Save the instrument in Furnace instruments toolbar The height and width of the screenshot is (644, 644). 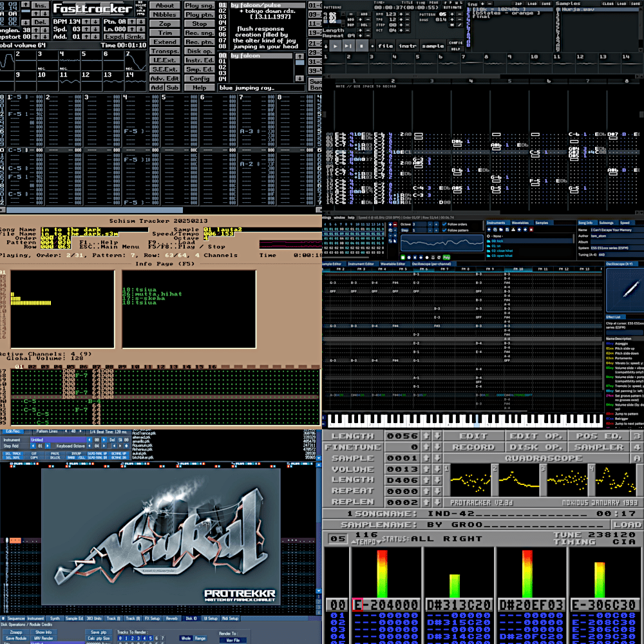(507, 230)
